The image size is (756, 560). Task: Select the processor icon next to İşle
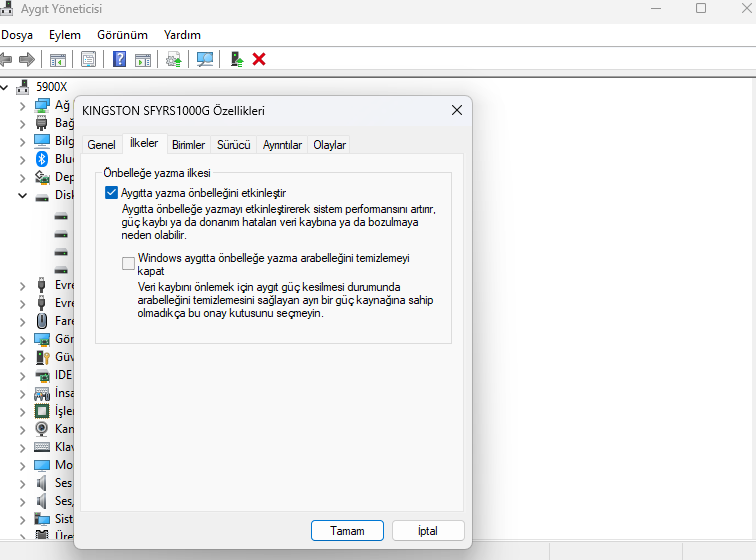(42, 411)
